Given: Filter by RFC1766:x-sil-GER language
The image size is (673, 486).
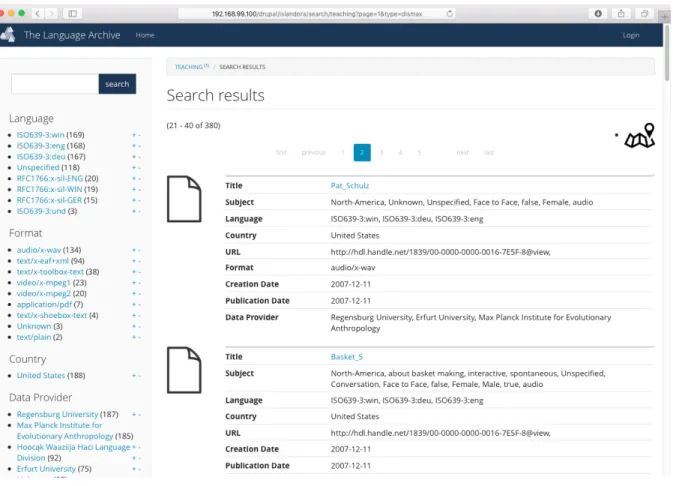Looking at the screenshot, I should tap(49, 200).
